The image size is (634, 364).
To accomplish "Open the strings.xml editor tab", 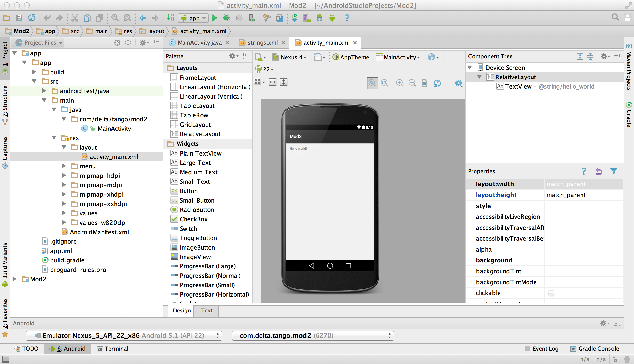I will coord(262,43).
